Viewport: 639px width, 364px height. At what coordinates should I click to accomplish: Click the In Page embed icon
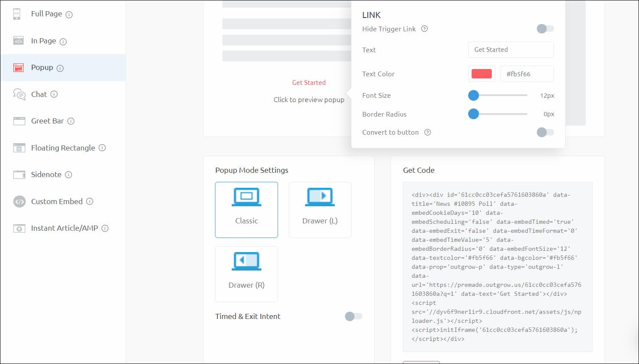pos(18,41)
